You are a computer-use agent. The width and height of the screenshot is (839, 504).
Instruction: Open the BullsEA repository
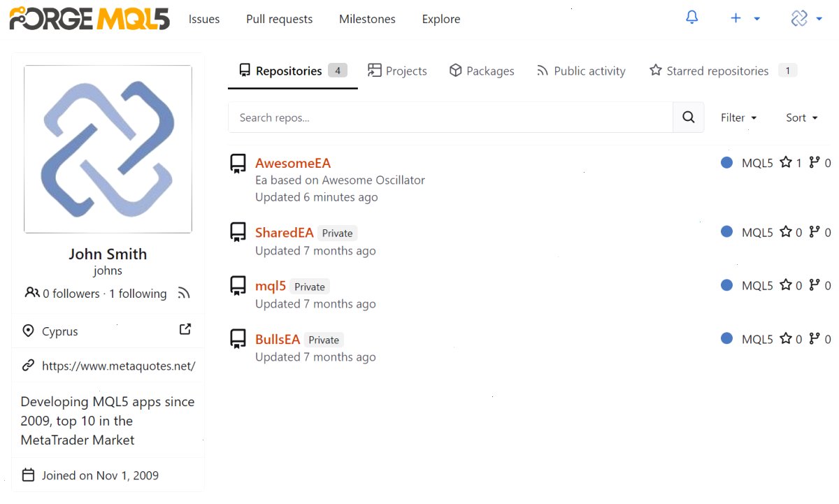(x=278, y=339)
